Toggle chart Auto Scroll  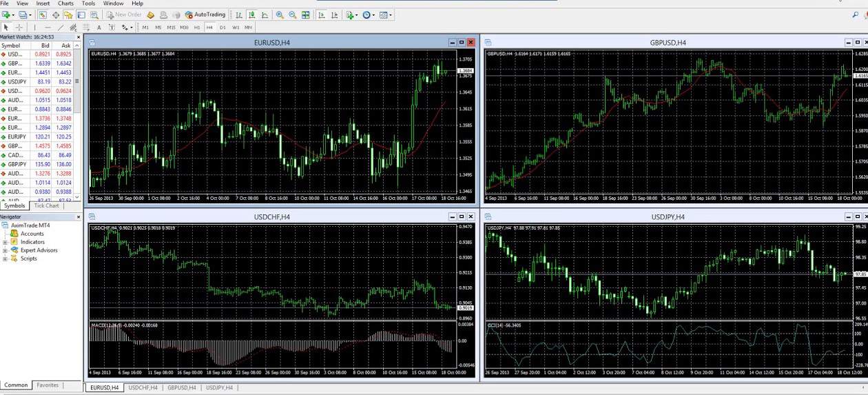tap(322, 14)
